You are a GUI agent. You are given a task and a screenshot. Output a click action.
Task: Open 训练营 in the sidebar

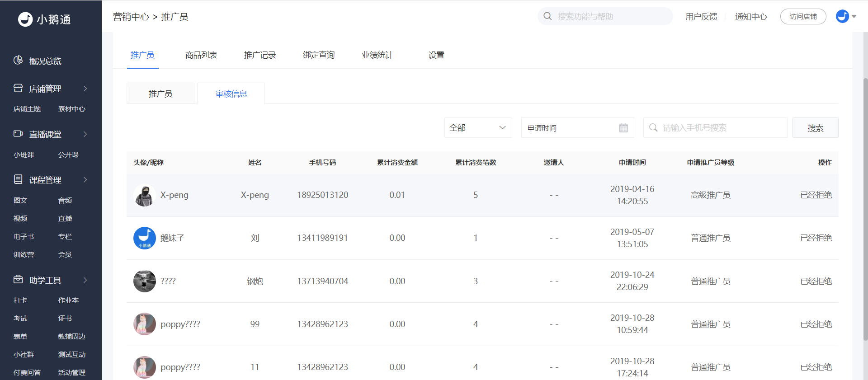24,255
